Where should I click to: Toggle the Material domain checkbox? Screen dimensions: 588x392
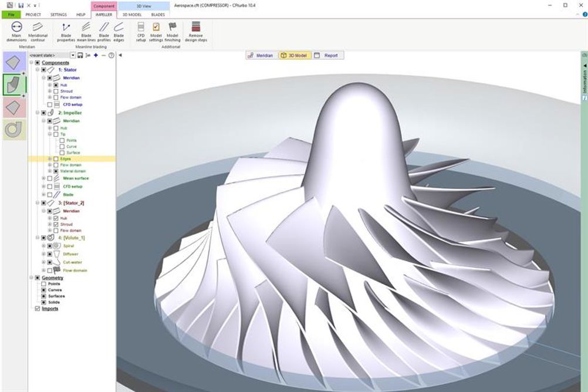tap(56, 171)
